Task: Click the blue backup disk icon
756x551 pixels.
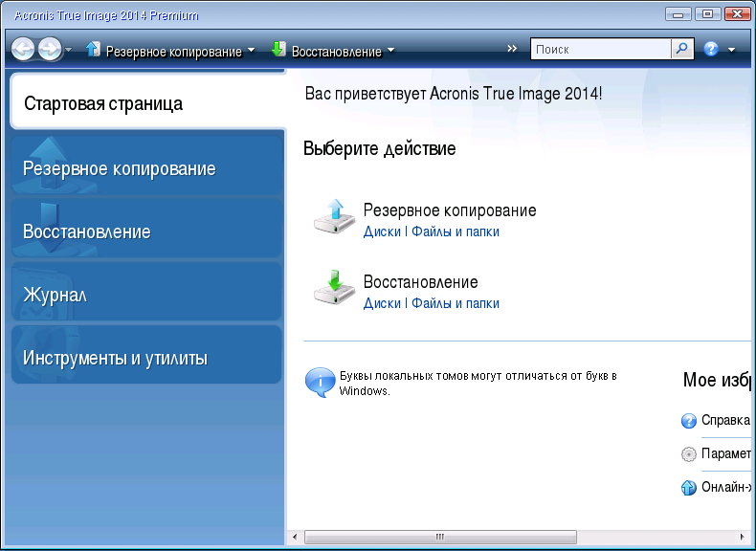Action: (x=334, y=217)
